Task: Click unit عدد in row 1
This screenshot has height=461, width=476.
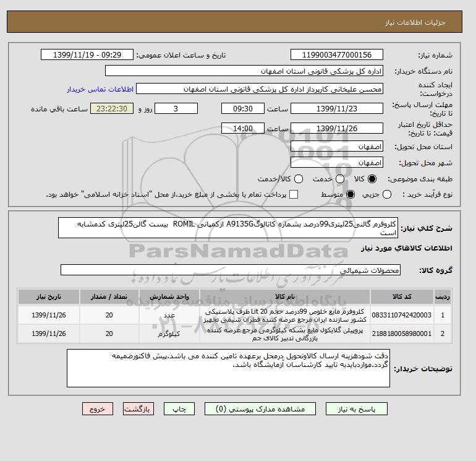Action: tap(169, 316)
